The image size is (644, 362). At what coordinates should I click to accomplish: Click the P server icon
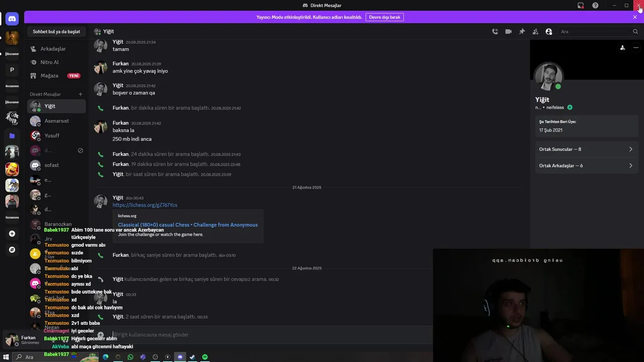tap(12, 70)
